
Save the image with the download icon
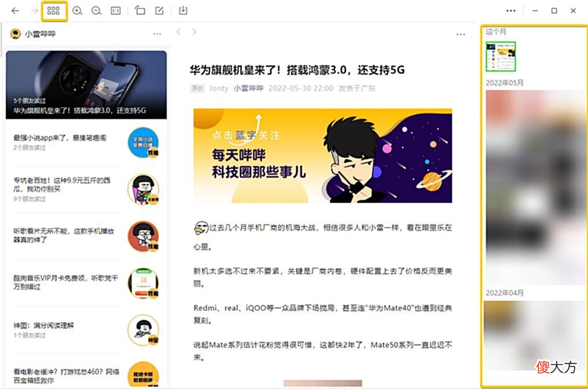pyautogui.click(x=183, y=10)
